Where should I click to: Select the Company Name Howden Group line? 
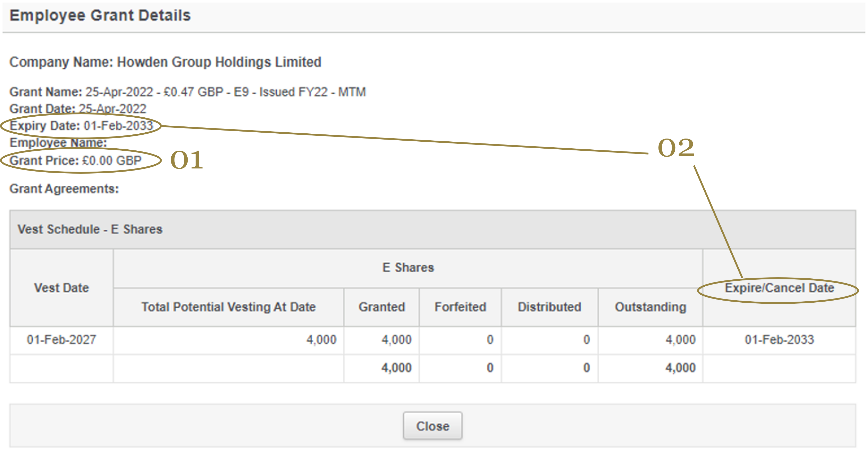click(165, 62)
